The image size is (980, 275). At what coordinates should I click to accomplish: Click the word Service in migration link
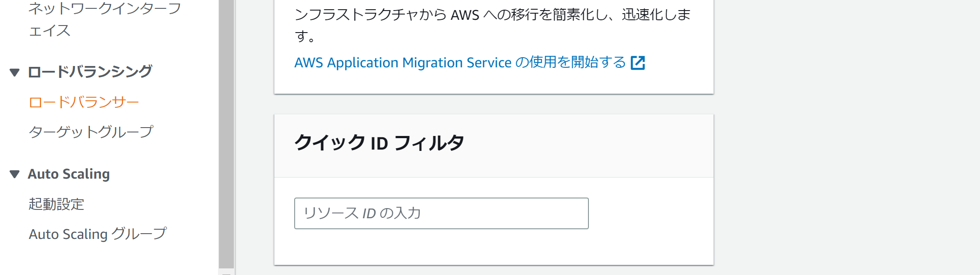click(x=489, y=62)
